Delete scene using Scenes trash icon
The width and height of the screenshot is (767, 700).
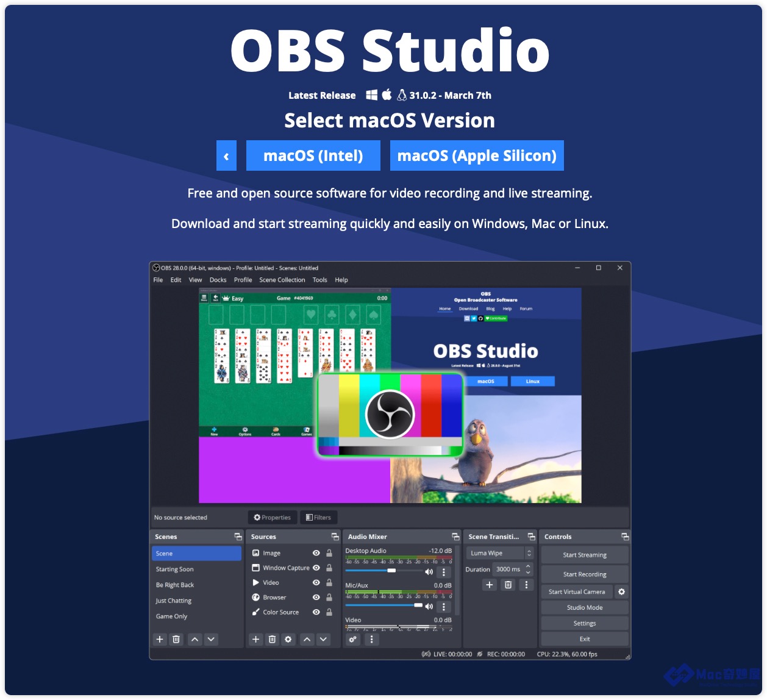tap(176, 640)
